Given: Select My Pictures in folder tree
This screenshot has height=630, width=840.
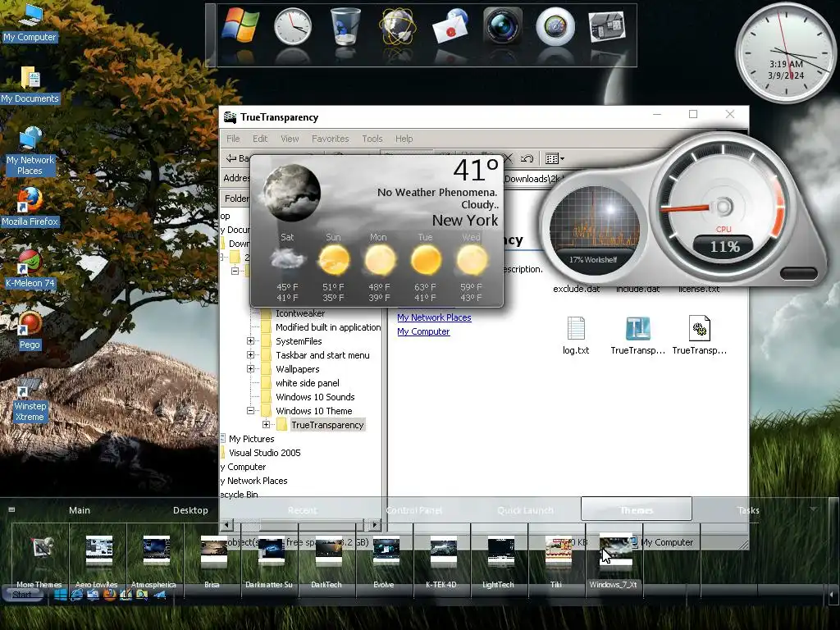Looking at the screenshot, I should pyautogui.click(x=251, y=439).
